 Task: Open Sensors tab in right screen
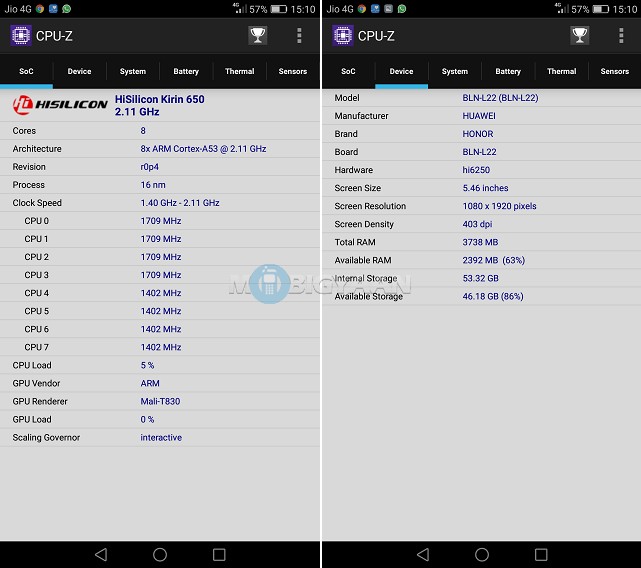615,71
